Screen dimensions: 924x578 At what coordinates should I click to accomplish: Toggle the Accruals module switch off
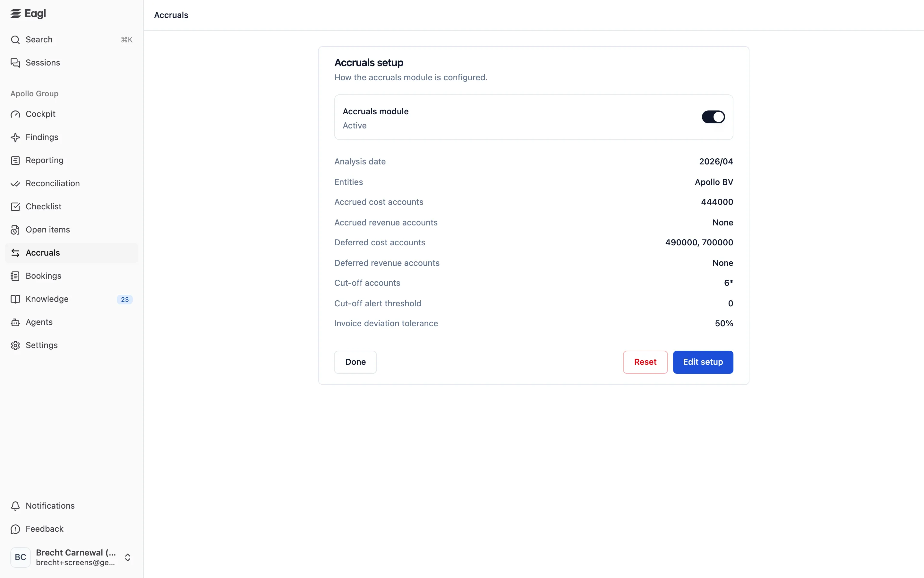coord(713,117)
